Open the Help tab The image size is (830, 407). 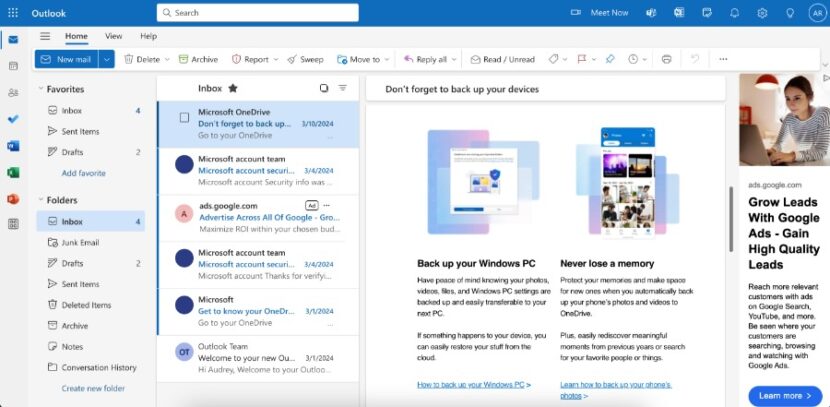(x=148, y=36)
